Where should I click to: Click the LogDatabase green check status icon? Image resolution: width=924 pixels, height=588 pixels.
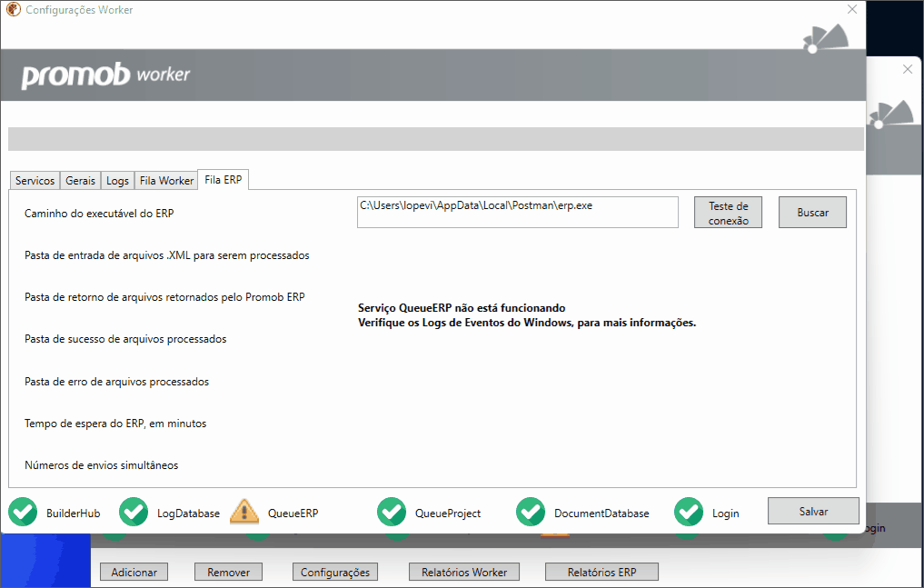click(134, 512)
